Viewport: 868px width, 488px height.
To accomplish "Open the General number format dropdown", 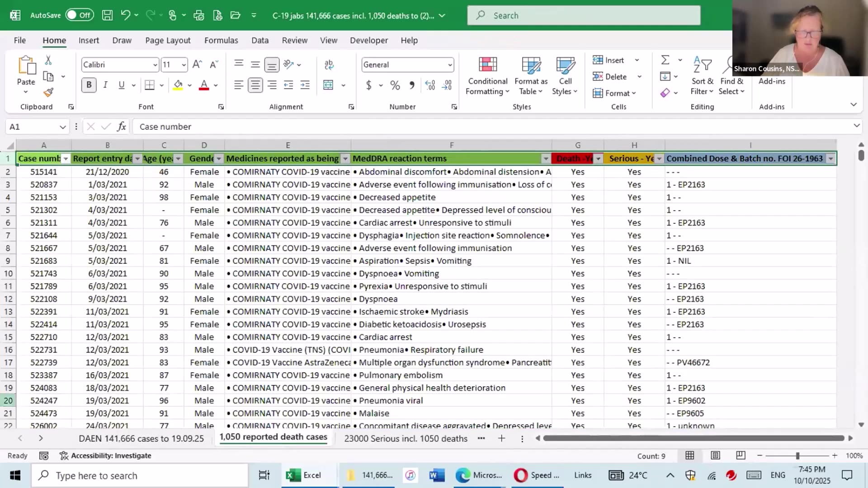I will click(450, 65).
